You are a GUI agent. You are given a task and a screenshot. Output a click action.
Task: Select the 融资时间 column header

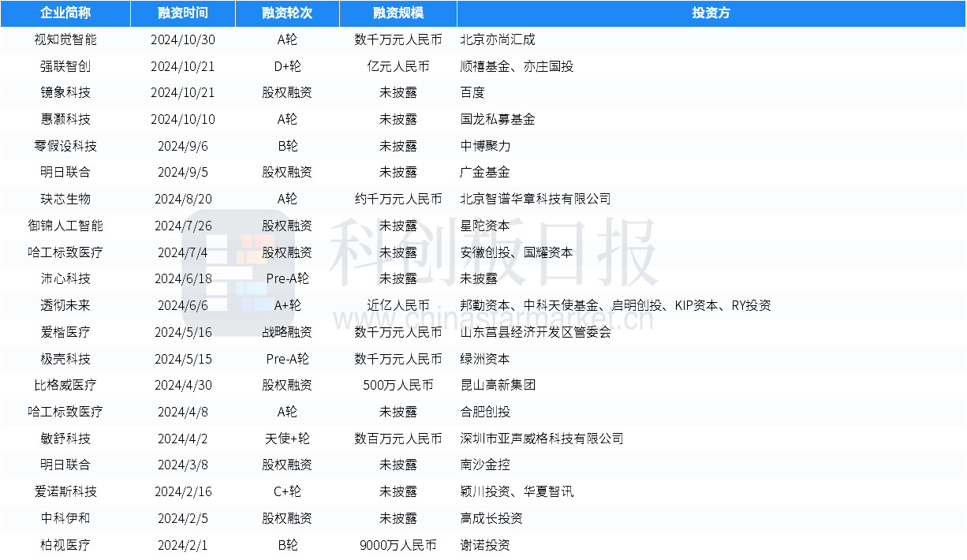point(183,13)
